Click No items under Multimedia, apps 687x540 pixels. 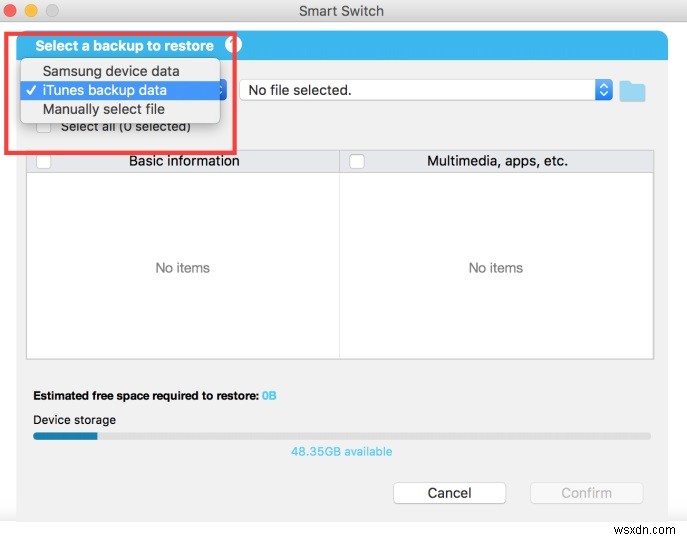click(x=496, y=268)
